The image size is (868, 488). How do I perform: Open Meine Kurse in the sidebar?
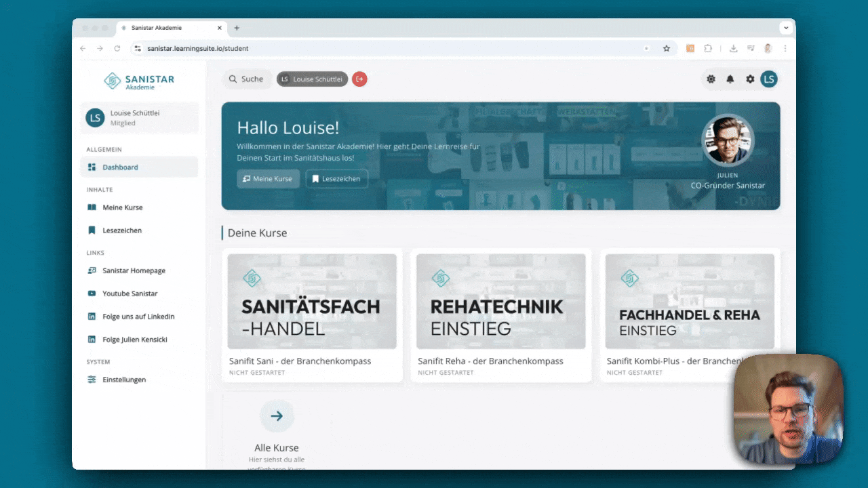point(139,207)
